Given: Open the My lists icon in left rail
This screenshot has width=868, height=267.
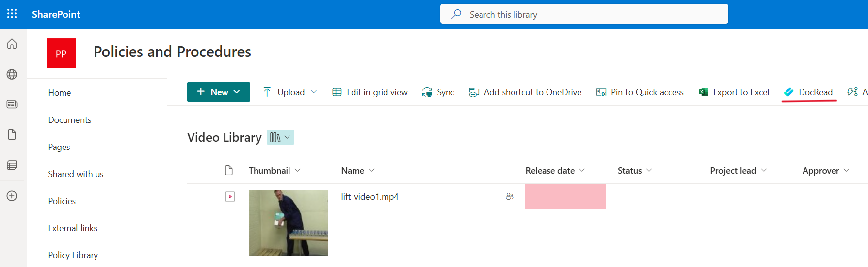Looking at the screenshot, I should click(12, 165).
